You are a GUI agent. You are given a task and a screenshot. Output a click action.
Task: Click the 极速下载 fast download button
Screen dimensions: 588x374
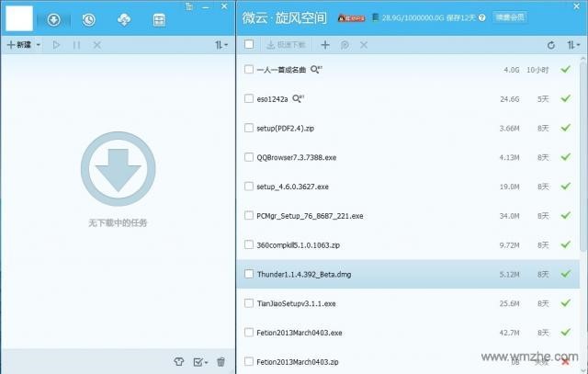286,45
